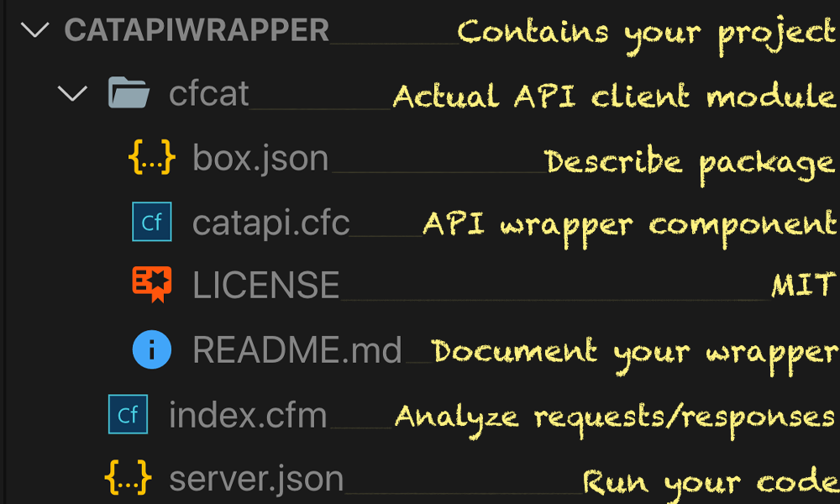The height and width of the screenshot is (504, 840).
Task: Collapse the CATAPIWRAPPER root chevron
Action: [34, 29]
